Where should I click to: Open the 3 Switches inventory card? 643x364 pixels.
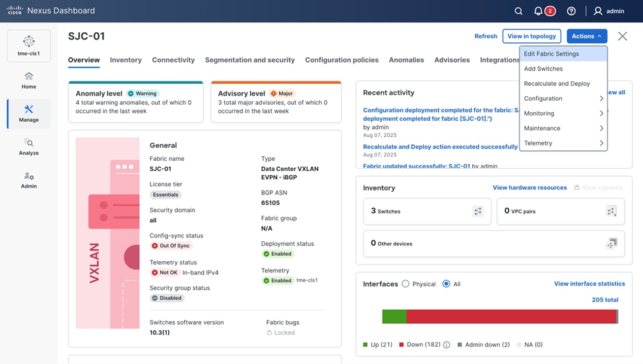tap(427, 211)
